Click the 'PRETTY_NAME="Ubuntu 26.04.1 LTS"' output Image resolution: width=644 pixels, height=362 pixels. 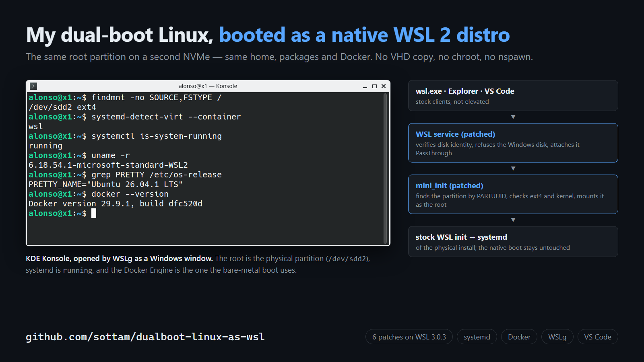[x=106, y=184]
